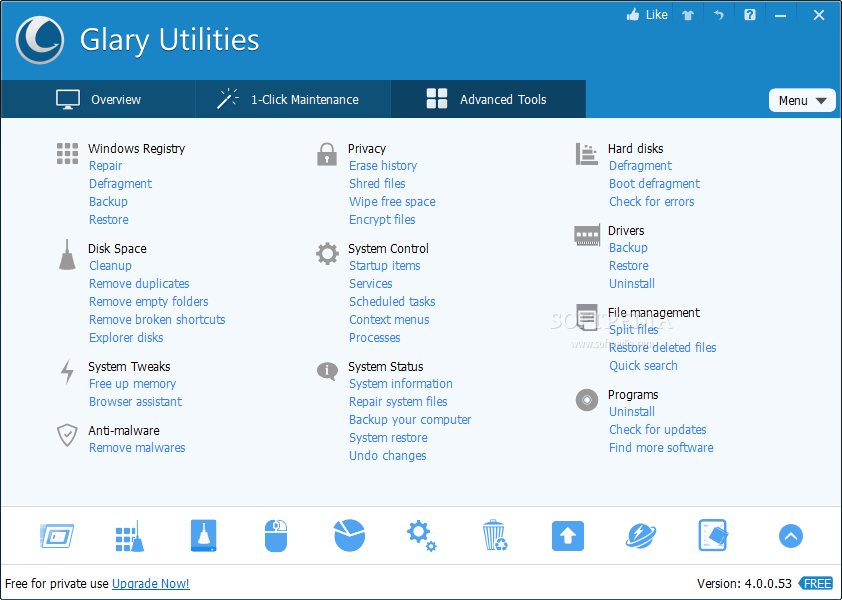Select the Restore link under Drivers
The height and width of the screenshot is (600, 842).
[628, 265]
